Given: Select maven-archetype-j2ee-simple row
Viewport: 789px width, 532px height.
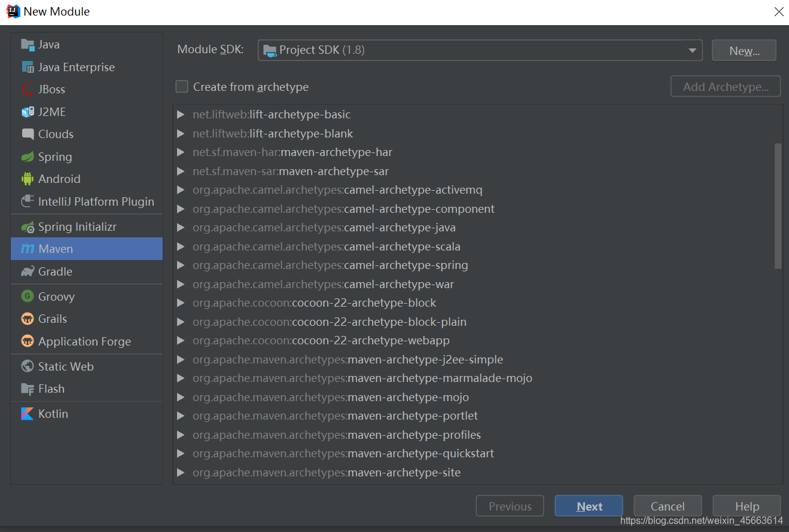Looking at the screenshot, I should click(x=473, y=360).
